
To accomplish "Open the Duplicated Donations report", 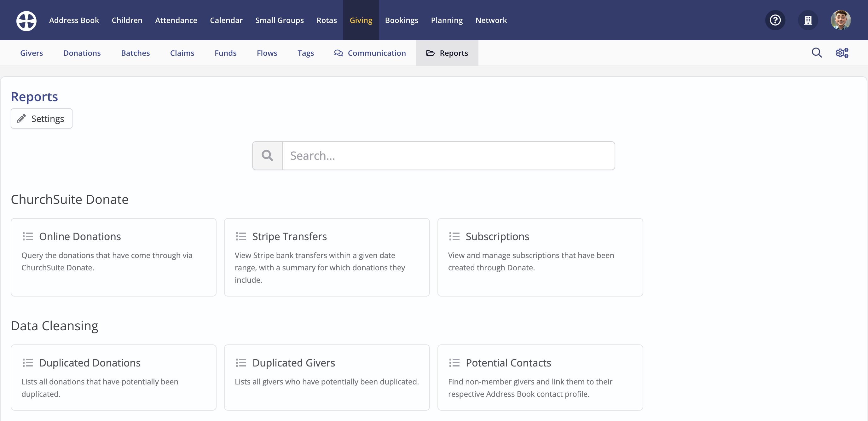I will coord(113,378).
